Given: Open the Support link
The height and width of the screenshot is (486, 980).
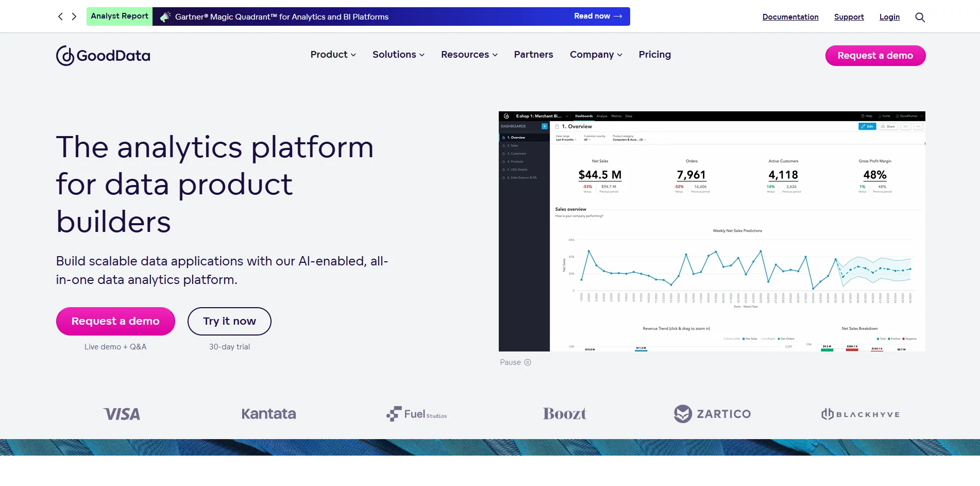Looking at the screenshot, I should point(849,17).
